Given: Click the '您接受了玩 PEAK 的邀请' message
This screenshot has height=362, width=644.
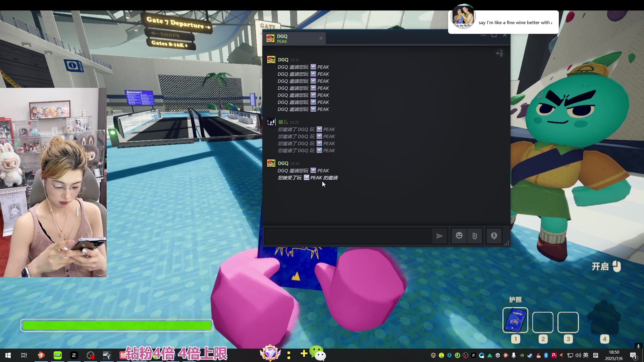Looking at the screenshot, I should point(308,178).
